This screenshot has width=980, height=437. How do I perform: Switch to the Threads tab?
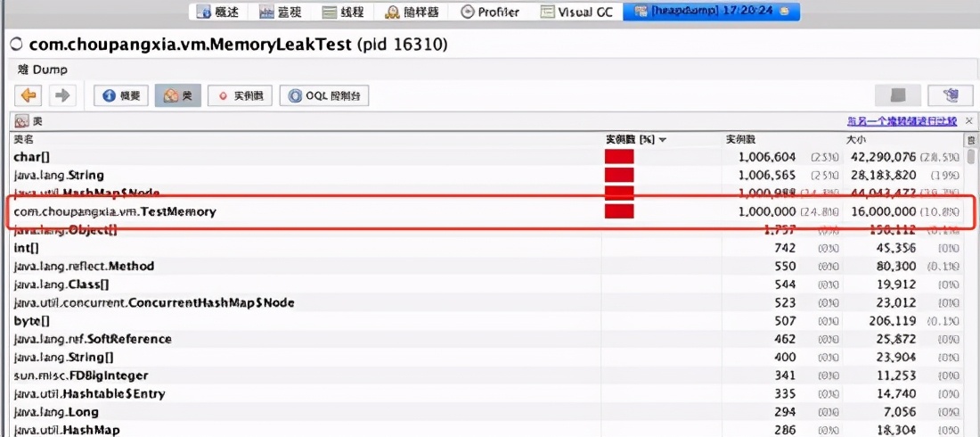click(x=345, y=12)
